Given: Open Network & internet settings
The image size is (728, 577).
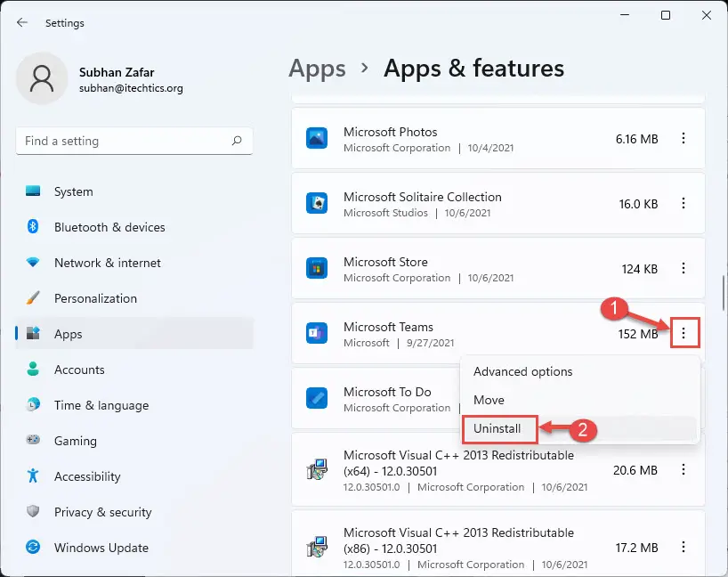Looking at the screenshot, I should coord(134,263).
